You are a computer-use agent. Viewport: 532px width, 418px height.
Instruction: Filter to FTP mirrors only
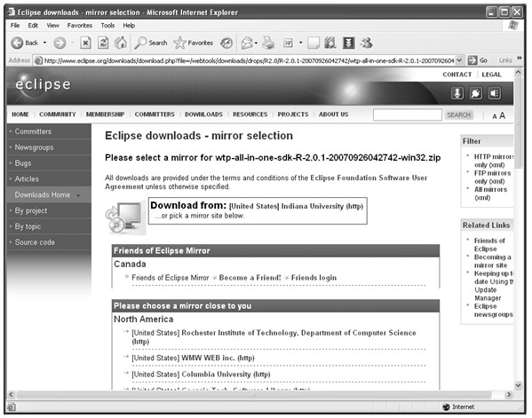click(x=492, y=177)
